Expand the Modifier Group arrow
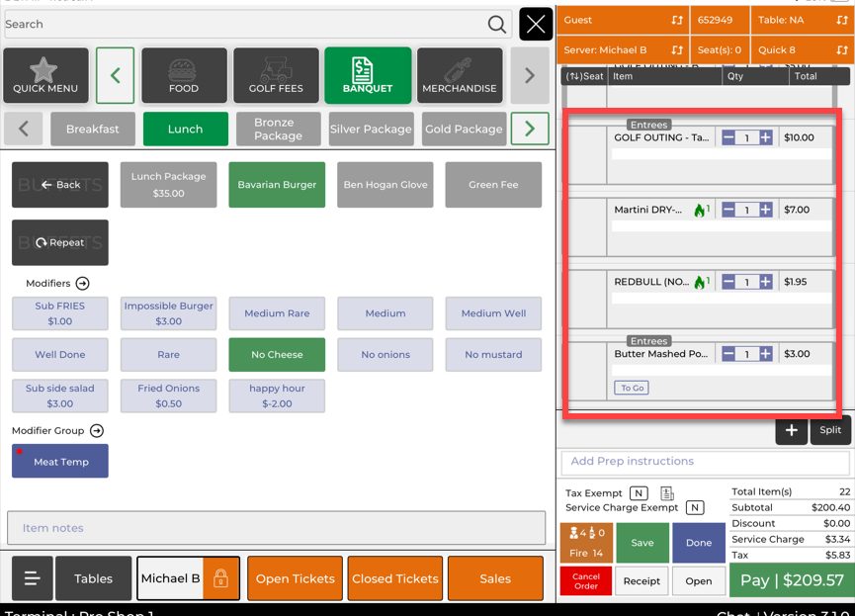 tap(97, 431)
